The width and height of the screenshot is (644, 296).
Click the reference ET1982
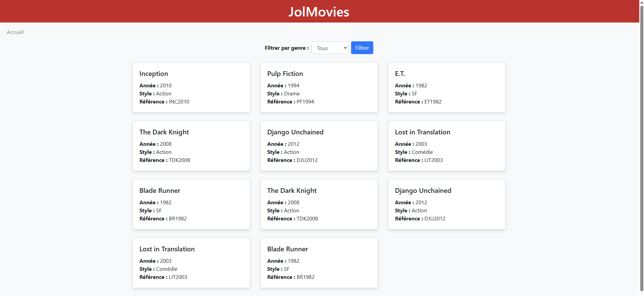433,102
